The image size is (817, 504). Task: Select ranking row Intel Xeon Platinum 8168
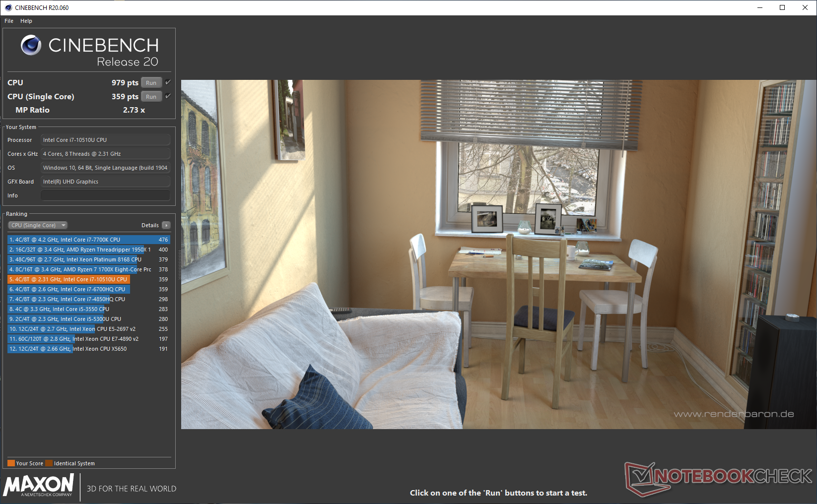coord(89,259)
